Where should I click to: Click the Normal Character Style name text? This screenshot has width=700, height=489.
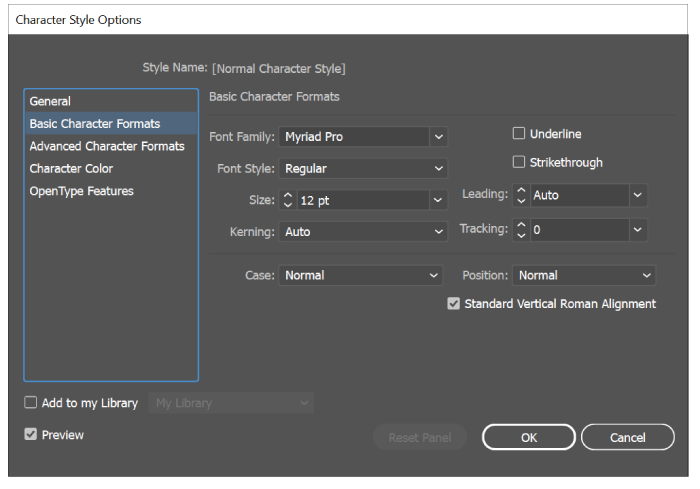(279, 69)
